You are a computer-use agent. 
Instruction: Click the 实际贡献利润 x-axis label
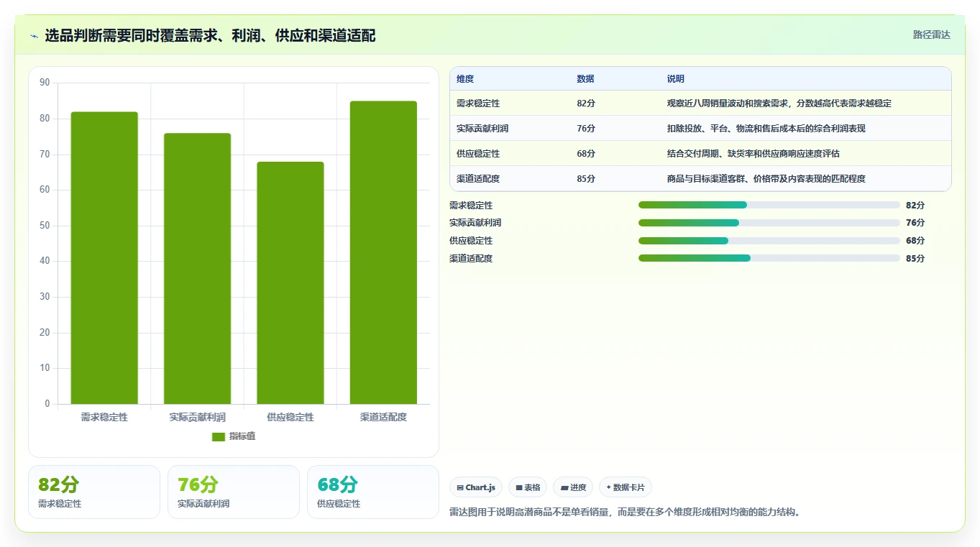tap(198, 417)
